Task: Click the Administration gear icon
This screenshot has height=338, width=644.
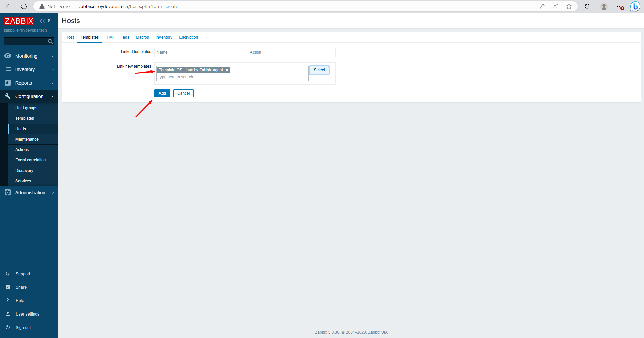Action: [x=8, y=192]
